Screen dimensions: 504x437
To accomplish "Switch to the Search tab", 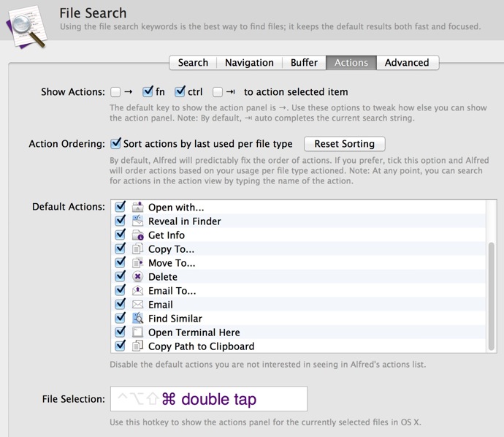I will 193,62.
